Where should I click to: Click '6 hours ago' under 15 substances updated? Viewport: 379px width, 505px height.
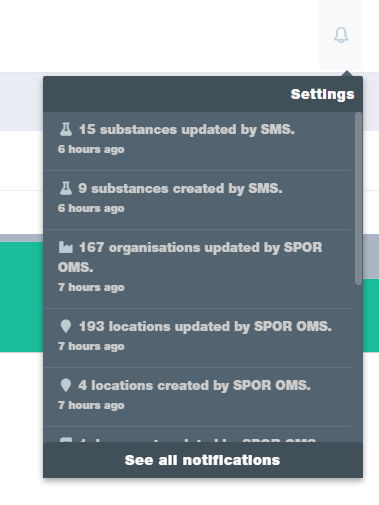pos(91,149)
